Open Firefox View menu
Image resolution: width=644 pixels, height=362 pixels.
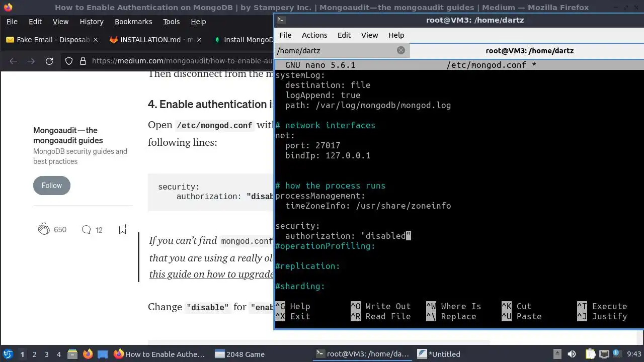[x=60, y=22]
